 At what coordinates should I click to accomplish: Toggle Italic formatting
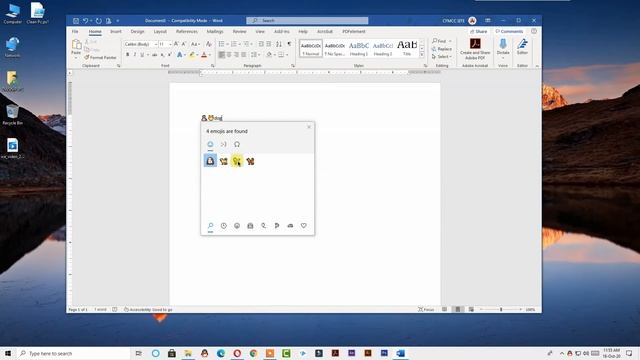pyautogui.click(x=135, y=55)
